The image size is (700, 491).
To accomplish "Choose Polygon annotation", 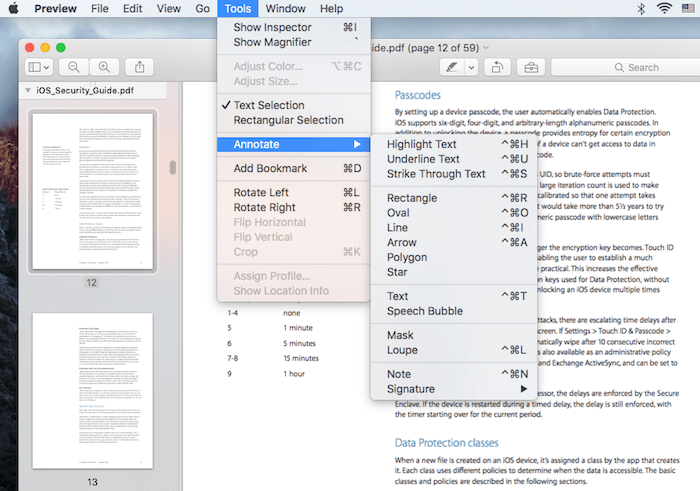I will (x=454, y=257).
